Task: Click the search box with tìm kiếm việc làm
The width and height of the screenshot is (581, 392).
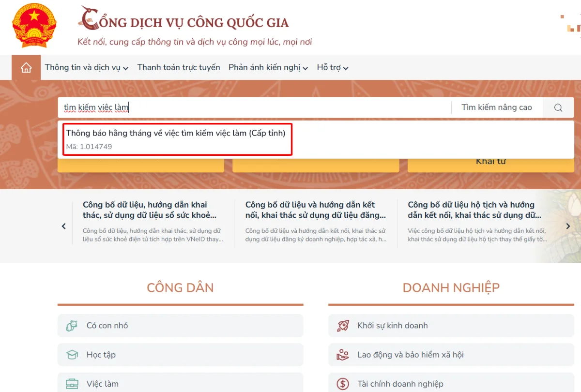Action: tap(255, 107)
